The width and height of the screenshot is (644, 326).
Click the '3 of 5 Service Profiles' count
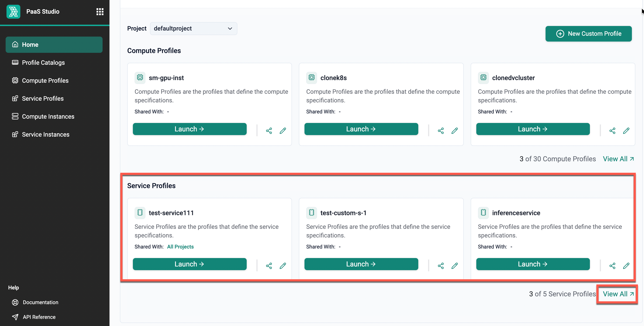(x=562, y=294)
